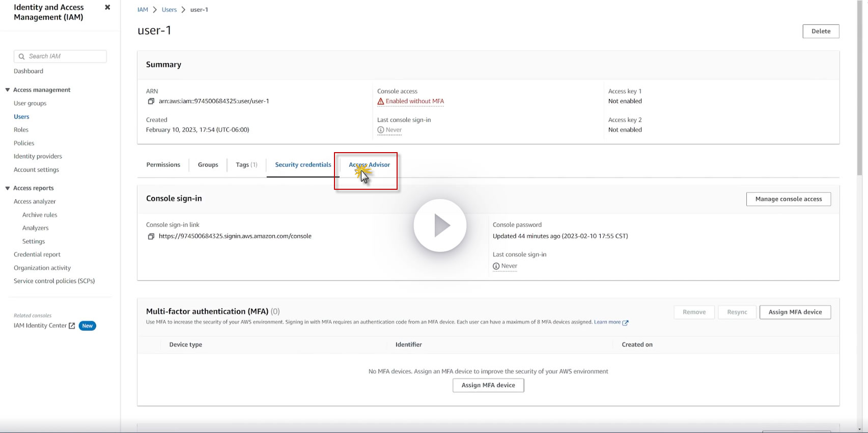Image resolution: width=868 pixels, height=433 pixels.
Task: Click the Access key 1 Not enabled value
Action: pos(625,101)
